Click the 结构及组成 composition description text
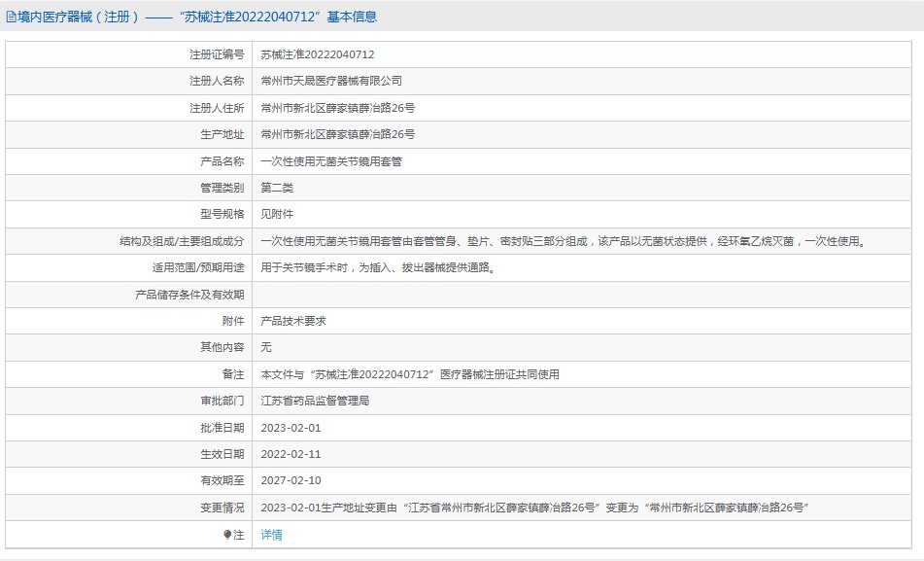The height and width of the screenshot is (561, 924). coord(565,241)
